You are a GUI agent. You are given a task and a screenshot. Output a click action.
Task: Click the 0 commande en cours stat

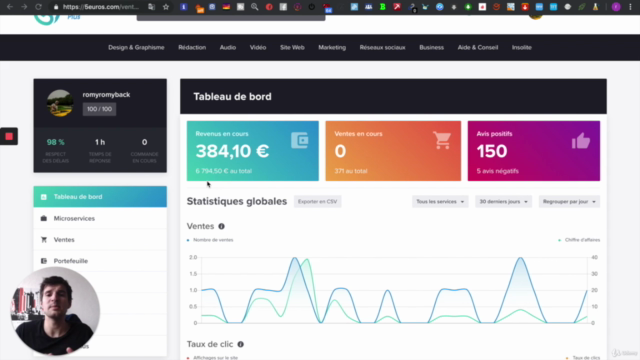[x=144, y=150]
